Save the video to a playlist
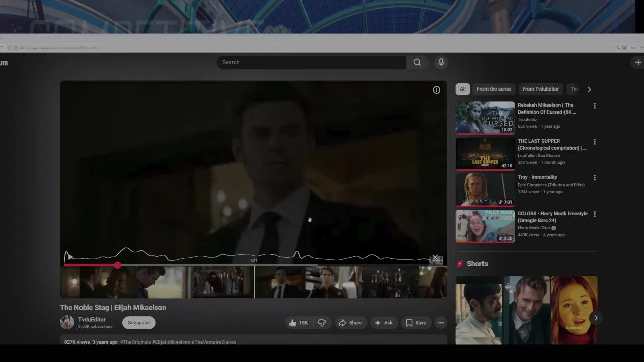This screenshot has height=362, width=644. click(416, 323)
